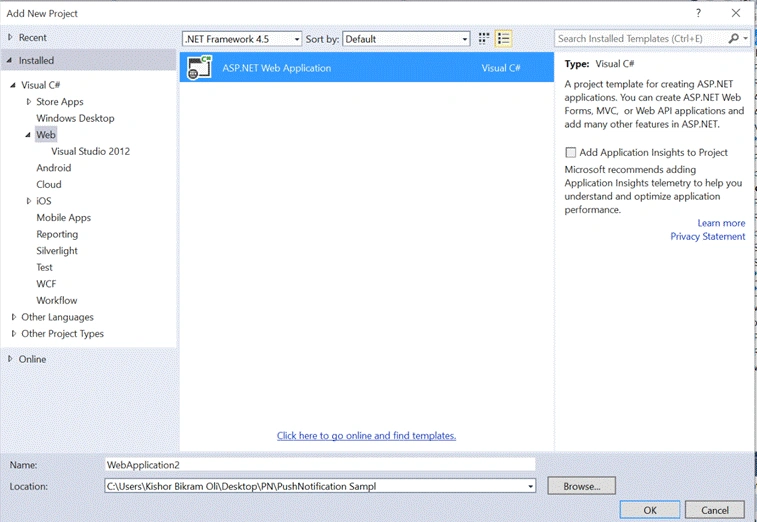Collapse the Visual C# tree node
This screenshot has width=757, height=522.
click(13, 85)
